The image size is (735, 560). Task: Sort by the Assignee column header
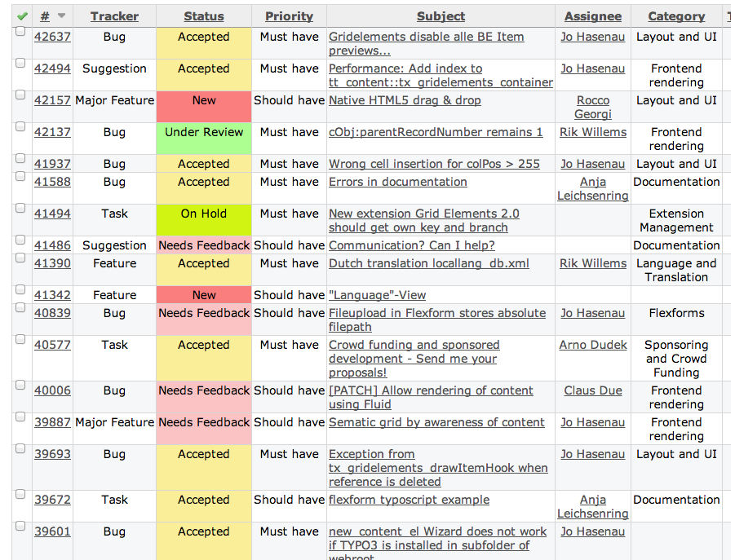coord(593,16)
